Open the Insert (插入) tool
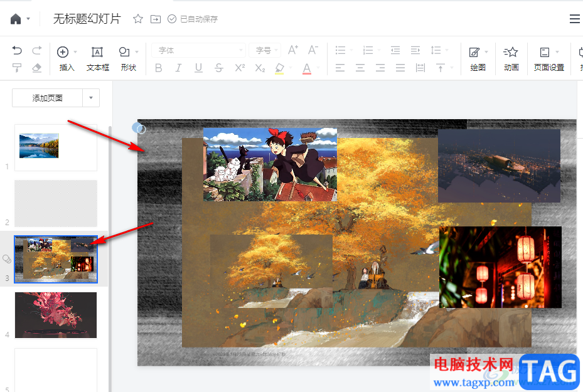The image size is (583, 392). pos(67,59)
